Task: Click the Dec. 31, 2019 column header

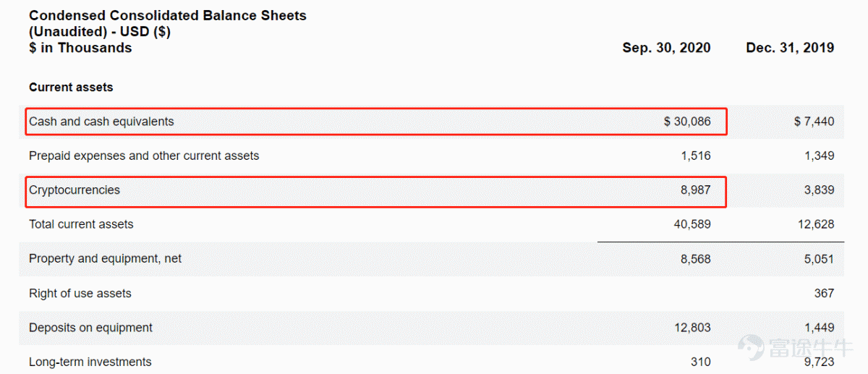Action: point(790,48)
